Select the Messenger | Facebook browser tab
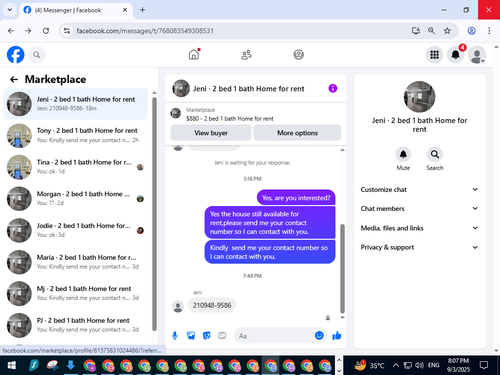 [76, 10]
